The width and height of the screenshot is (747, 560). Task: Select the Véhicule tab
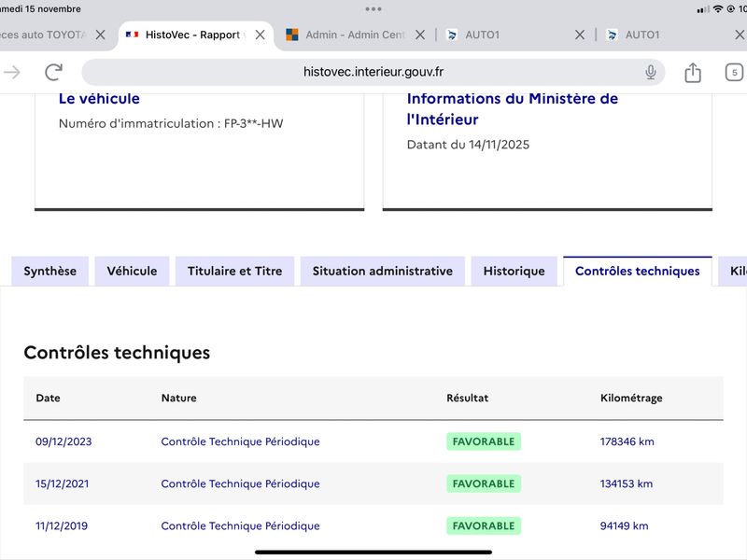coord(132,272)
